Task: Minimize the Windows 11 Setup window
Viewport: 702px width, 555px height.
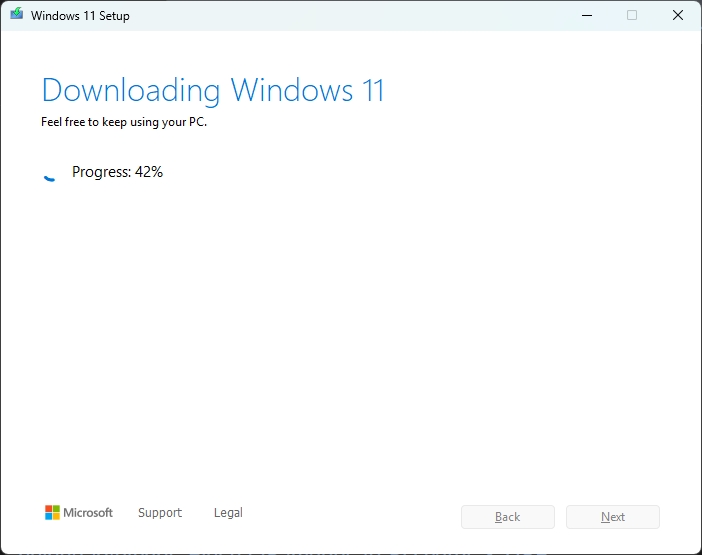Action: pos(587,15)
